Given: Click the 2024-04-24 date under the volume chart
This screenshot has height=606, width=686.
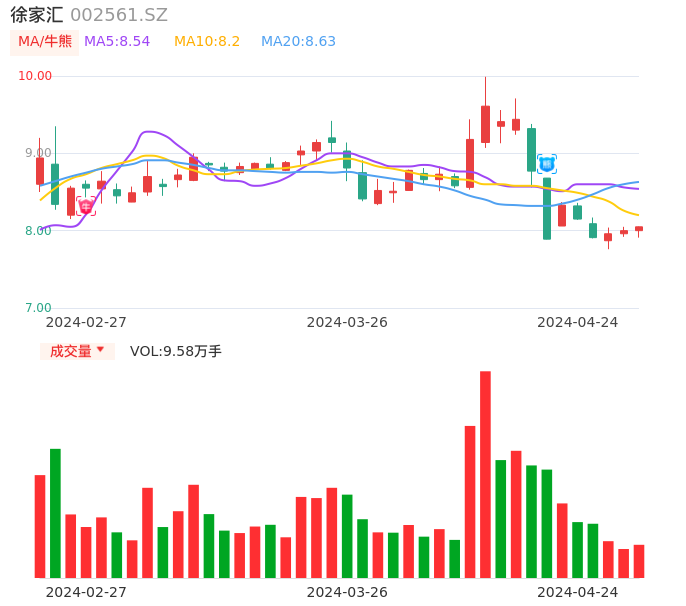Looking at the screenshot, I should [x=578, y=591].
